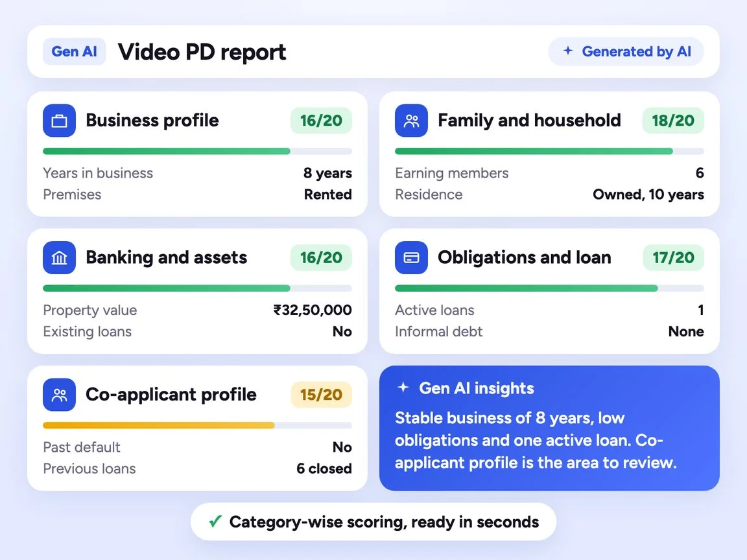Click the Stable business of 8 years insight text
This screenshot has width=747, height=560.
point(536,440)
